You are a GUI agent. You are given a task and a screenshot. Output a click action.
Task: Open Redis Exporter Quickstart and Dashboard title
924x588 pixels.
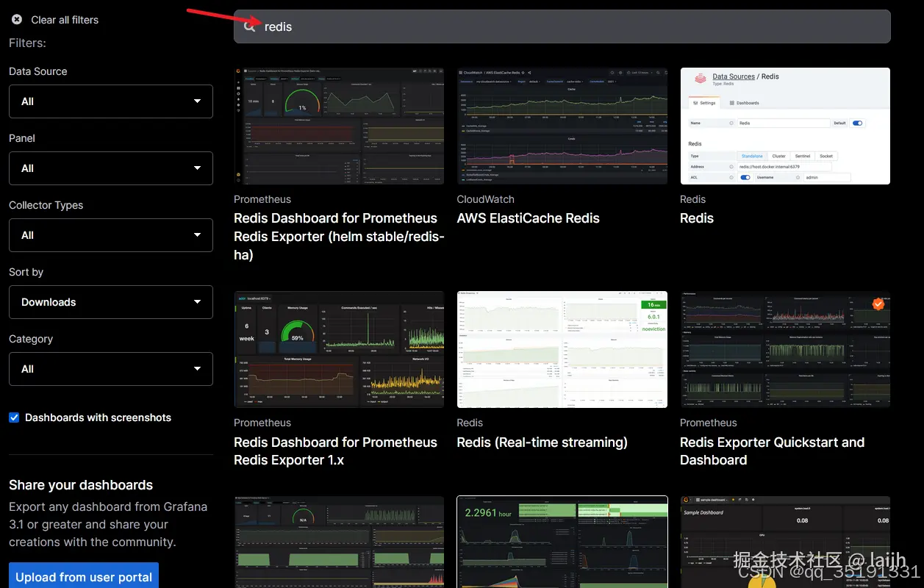pos(772,451)
